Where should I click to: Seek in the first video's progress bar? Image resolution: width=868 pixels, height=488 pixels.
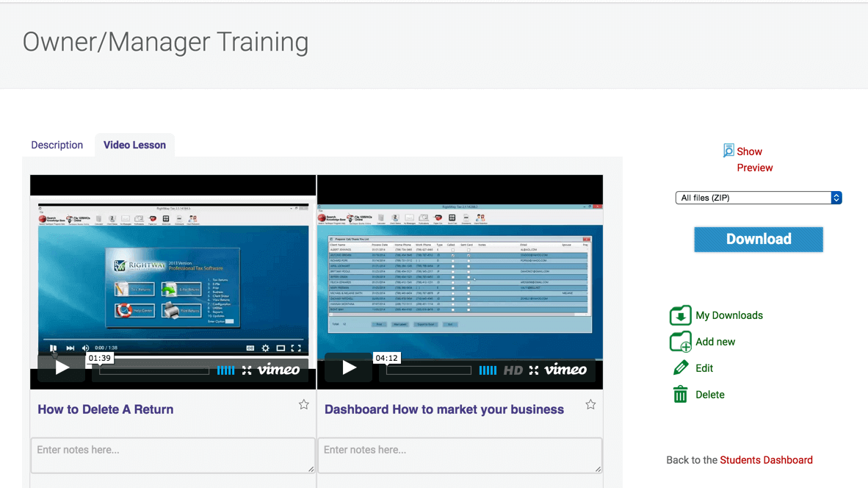[x=154, y=370]
